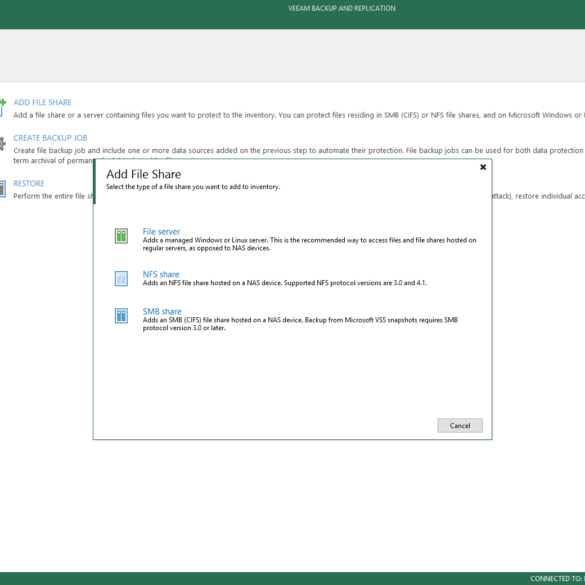Click the NFS share icon
Screen dimensions: 585x585
121,278
